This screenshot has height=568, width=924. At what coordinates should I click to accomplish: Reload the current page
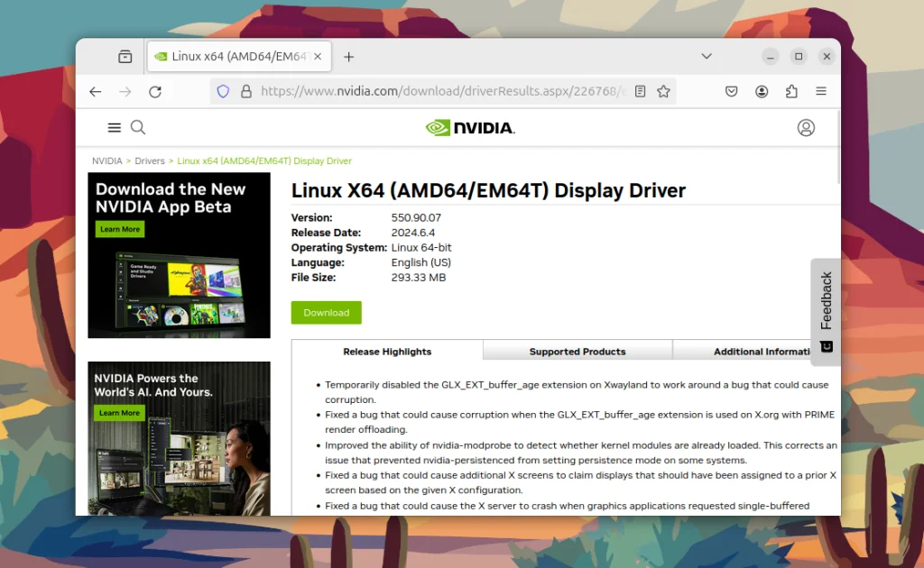coord(155,91)
